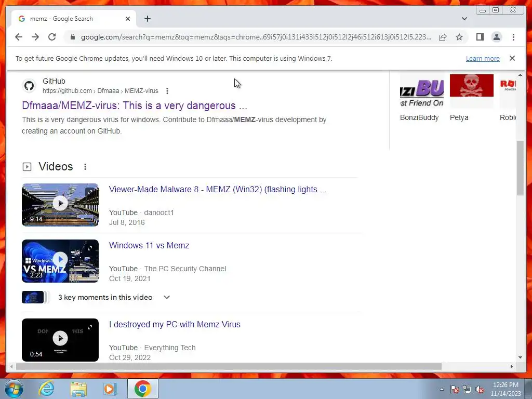Viewport: 532px width, 399px height.
Task: Open the Viewer-Made Malware 8 video link
Action: 218,189
